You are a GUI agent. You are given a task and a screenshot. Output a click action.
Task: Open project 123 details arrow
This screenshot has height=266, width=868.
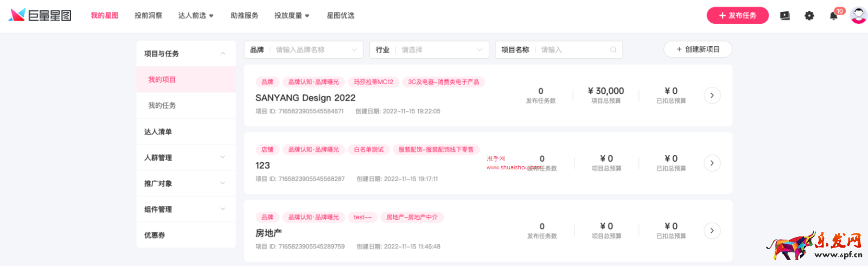(712, 163)
